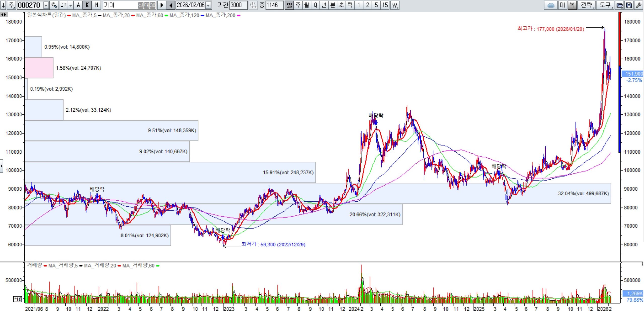This screenshot has width=644, height=311.
Task: Click the floppy disk save icon
Action: point(629,5)
